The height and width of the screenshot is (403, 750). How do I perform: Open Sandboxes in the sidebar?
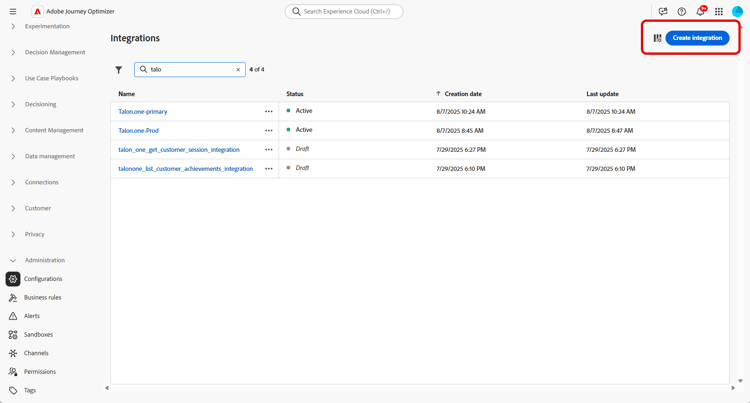pos(38,335)
